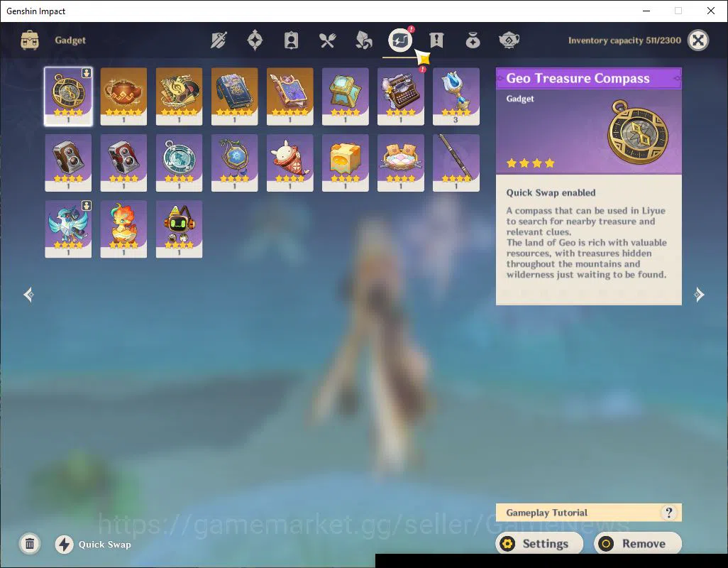Click the Remove button

click(x=637, y=543)
